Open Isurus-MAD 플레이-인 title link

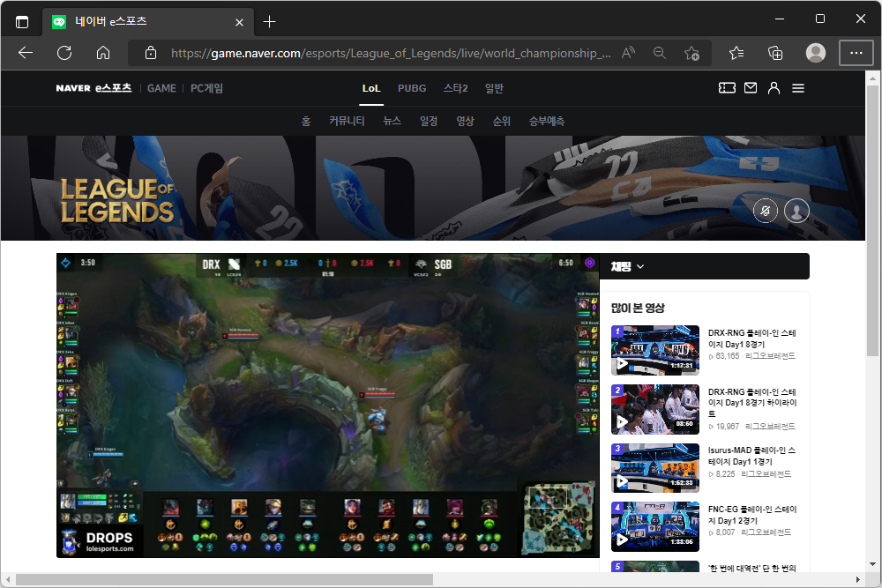(x=752, y=456)
